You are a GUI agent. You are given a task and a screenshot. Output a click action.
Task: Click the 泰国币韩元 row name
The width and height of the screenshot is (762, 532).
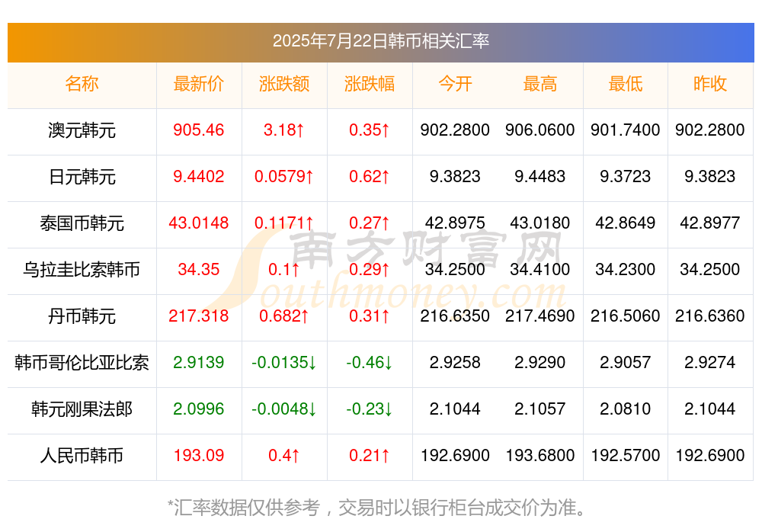coord(82,223)
